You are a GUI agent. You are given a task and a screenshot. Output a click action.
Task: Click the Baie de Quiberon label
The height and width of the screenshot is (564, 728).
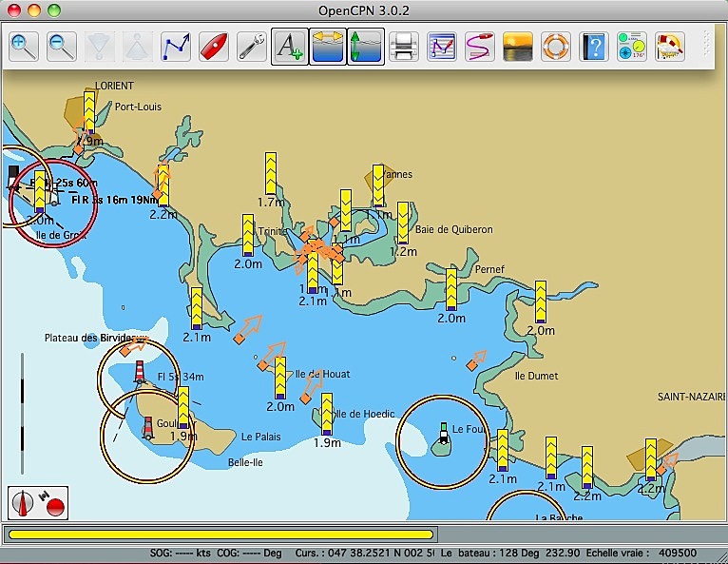point(454,229)
